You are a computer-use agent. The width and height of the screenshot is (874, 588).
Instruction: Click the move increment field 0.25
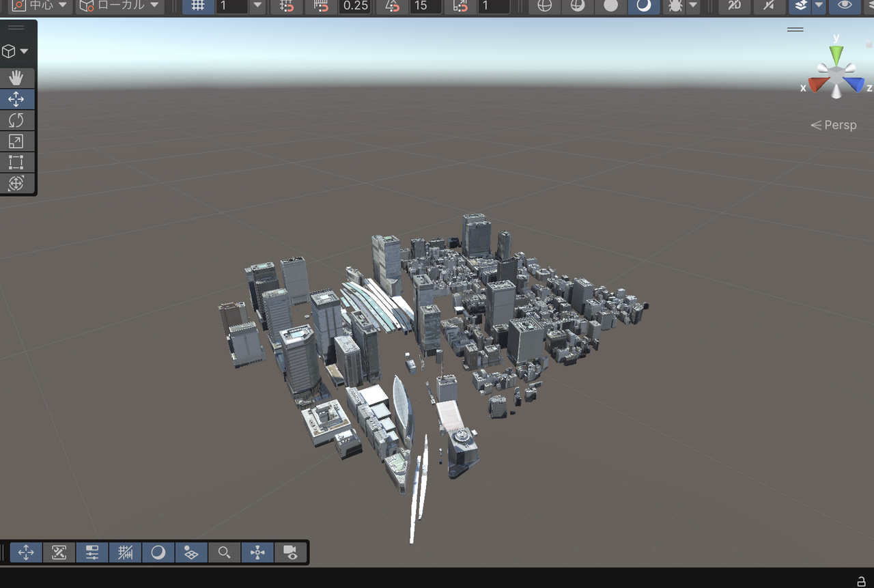click(x=355, y=6)
